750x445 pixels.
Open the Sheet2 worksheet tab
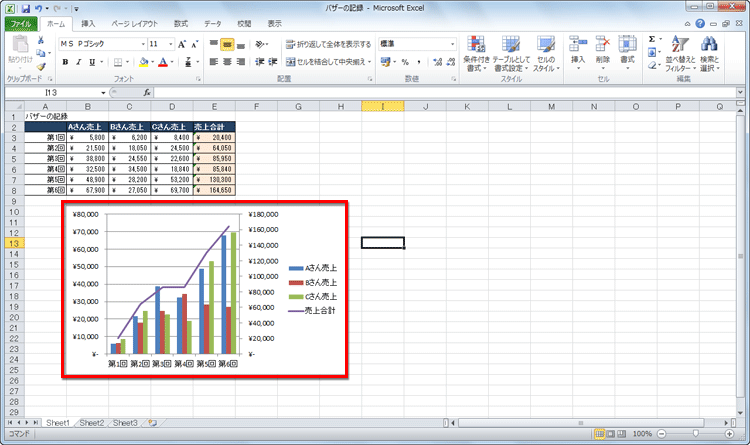pos(92,423)
